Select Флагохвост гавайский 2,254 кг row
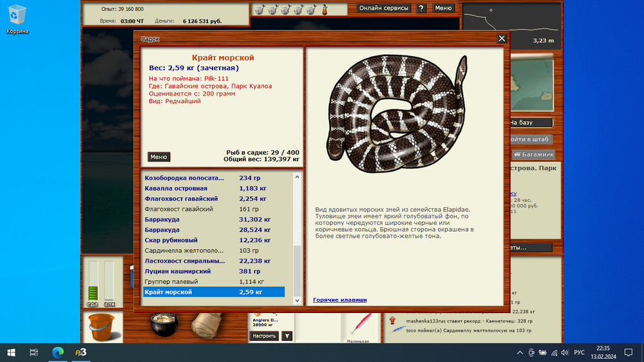The height and width of the screenshot is (362, 644). click(214, 198)
